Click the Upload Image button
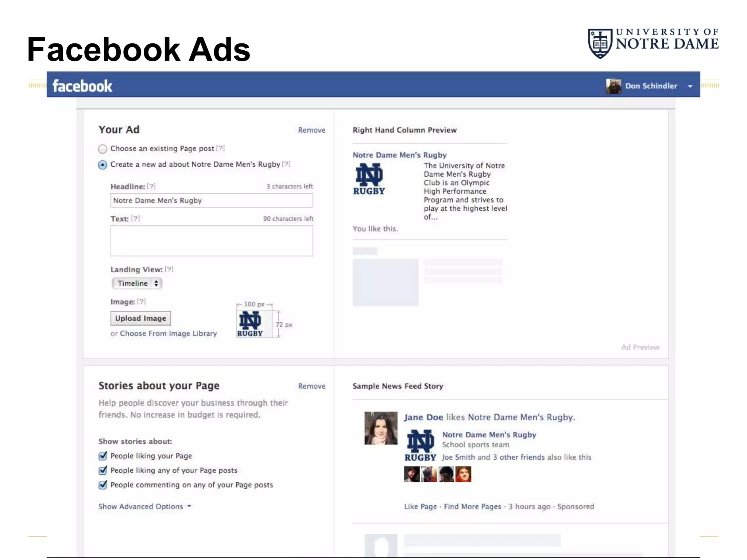The height and width of the screenshot is (560, 747). pos(140,318)
